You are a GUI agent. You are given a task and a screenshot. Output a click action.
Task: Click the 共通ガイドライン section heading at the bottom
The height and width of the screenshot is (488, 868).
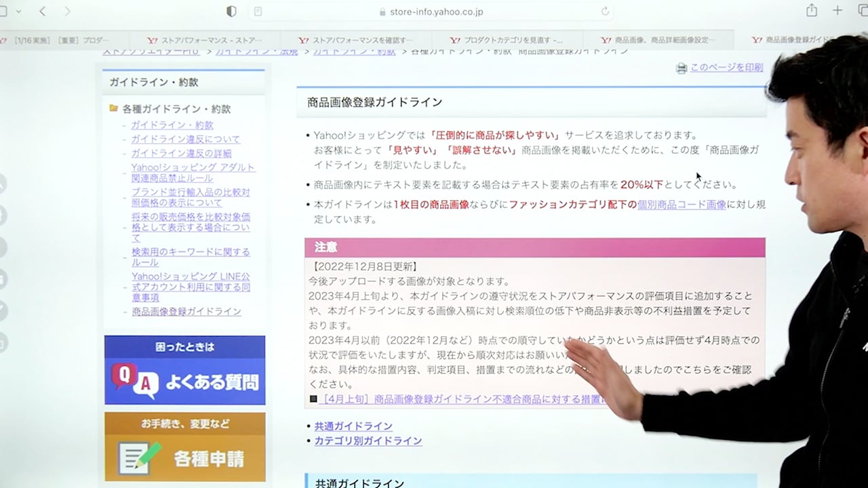click(359, 483)
